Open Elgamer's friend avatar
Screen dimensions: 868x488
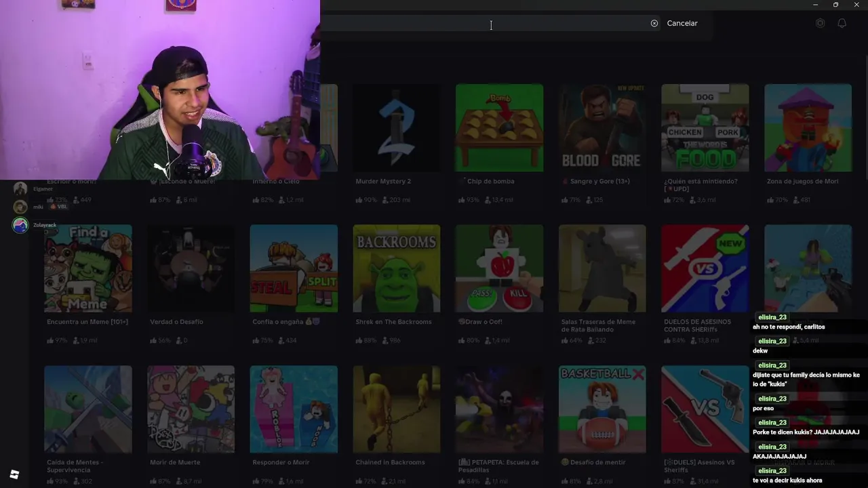pos(20,189)
